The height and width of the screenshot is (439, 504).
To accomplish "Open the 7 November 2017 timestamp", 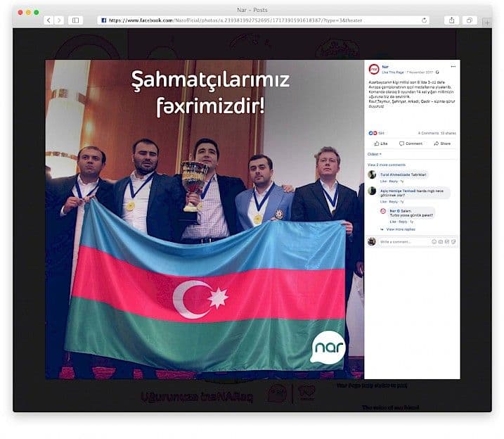I will [x=420, y=72].
